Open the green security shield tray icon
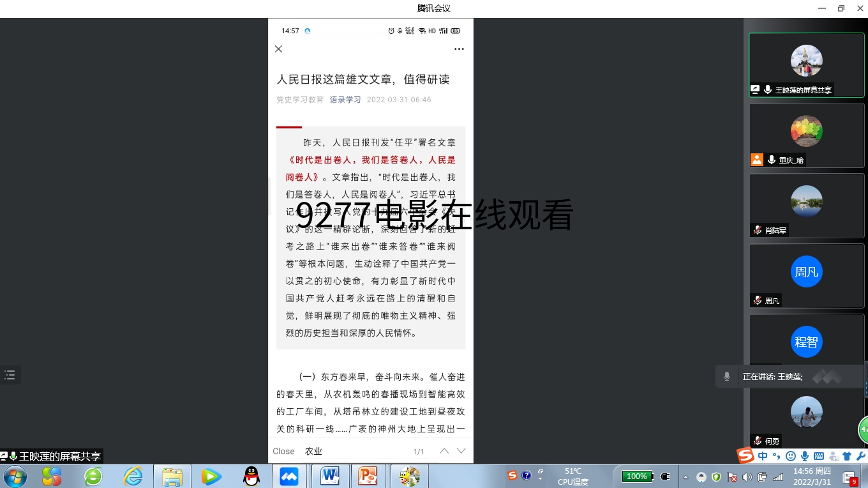 (x=716, y=477)
